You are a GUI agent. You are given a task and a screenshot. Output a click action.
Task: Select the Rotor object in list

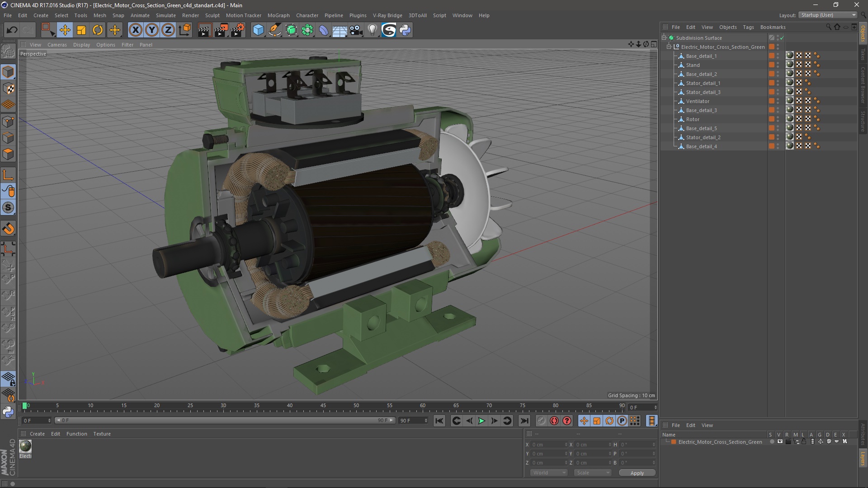point(693,119)
